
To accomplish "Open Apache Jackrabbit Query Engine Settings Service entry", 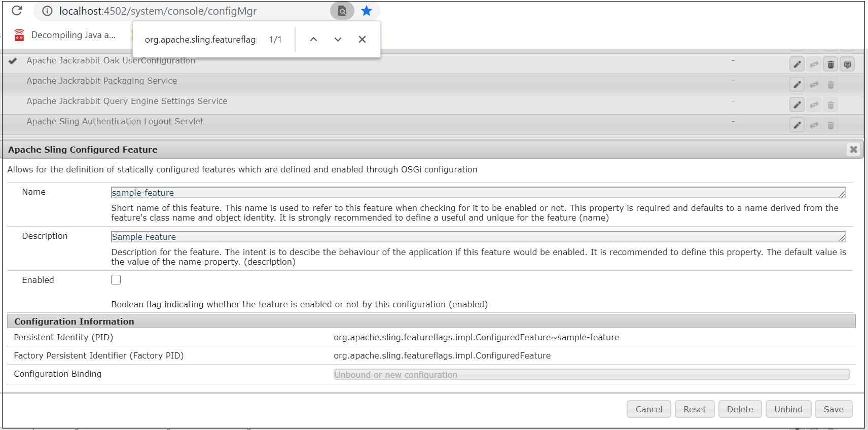I will coord(127,101).
